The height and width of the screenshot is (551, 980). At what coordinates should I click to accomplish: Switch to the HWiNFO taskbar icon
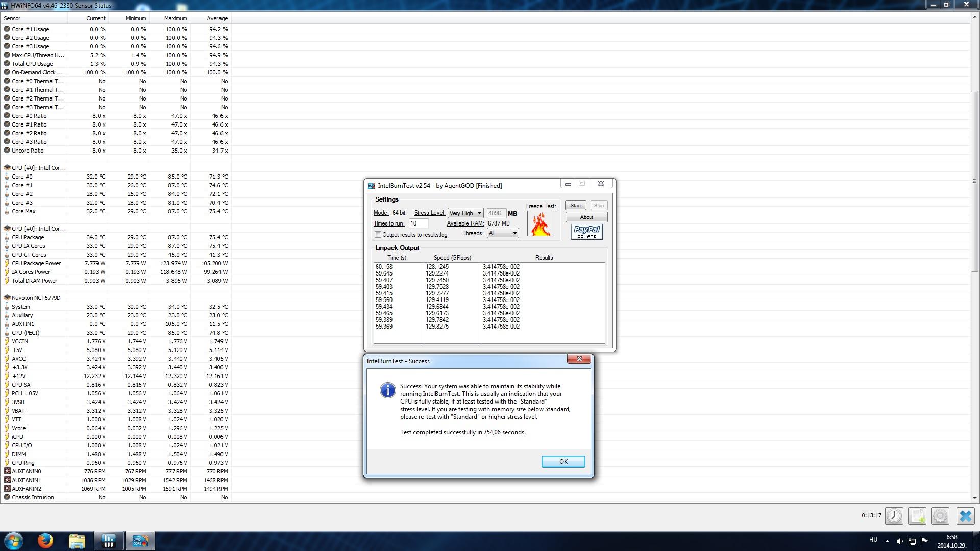[108, 541]
